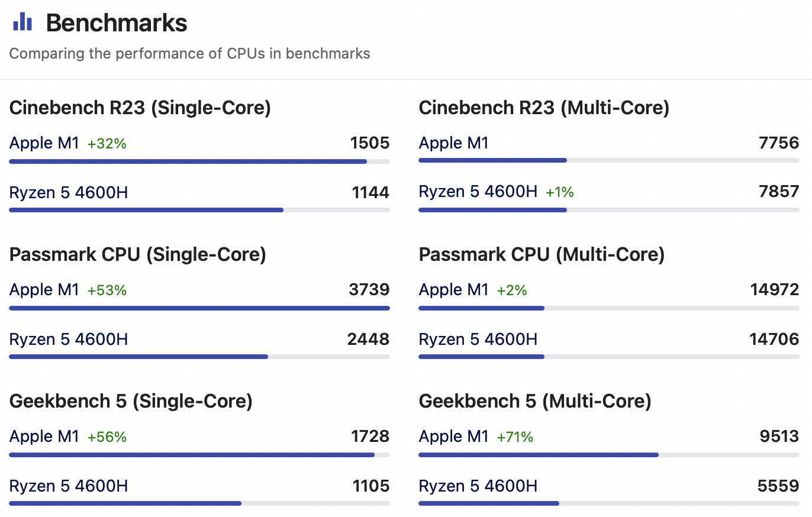
Task: Click Ryzen 5 4600H with score 5559
Action: [x=478, y=486]
